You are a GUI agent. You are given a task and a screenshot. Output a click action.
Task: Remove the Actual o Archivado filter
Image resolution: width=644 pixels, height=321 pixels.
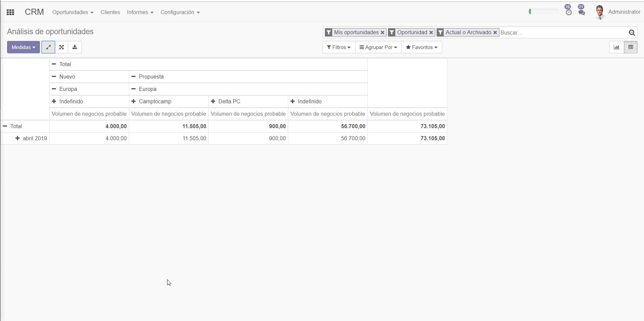click(x=495, y=33)
